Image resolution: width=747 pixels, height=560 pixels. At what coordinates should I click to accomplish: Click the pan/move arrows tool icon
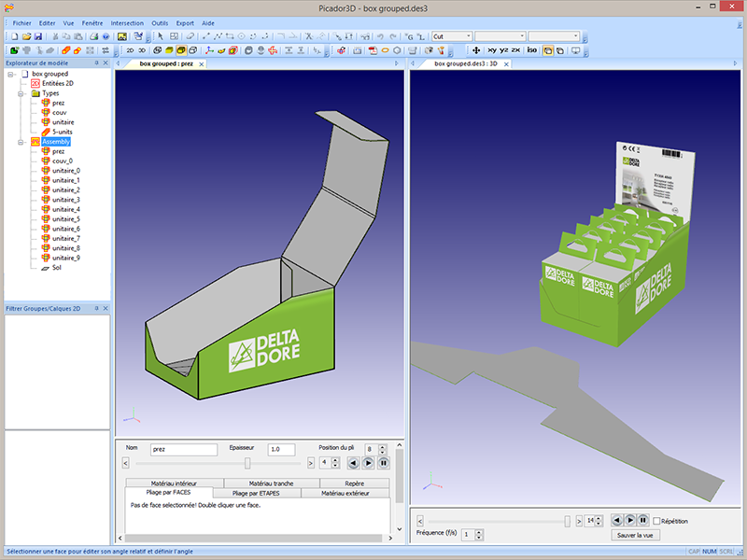(476, 49)
